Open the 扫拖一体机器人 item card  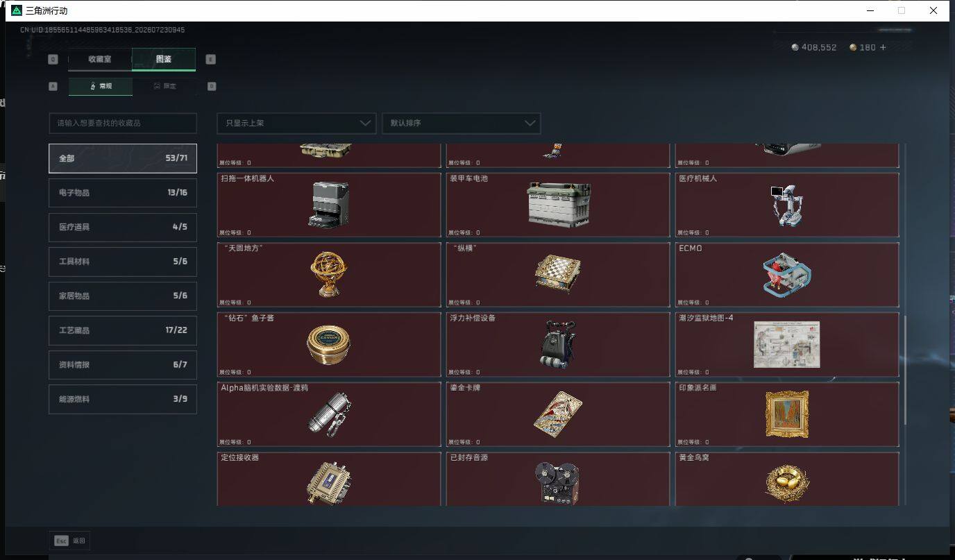329,205
